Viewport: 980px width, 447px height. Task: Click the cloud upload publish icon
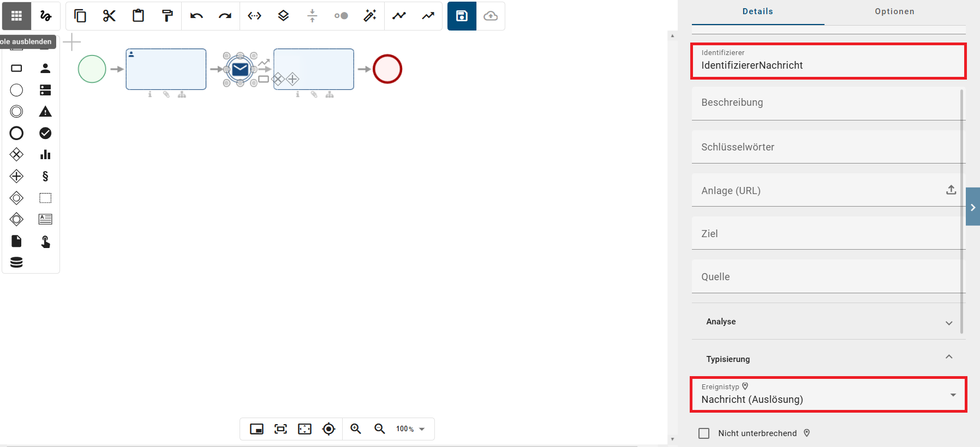click(491, 16)
